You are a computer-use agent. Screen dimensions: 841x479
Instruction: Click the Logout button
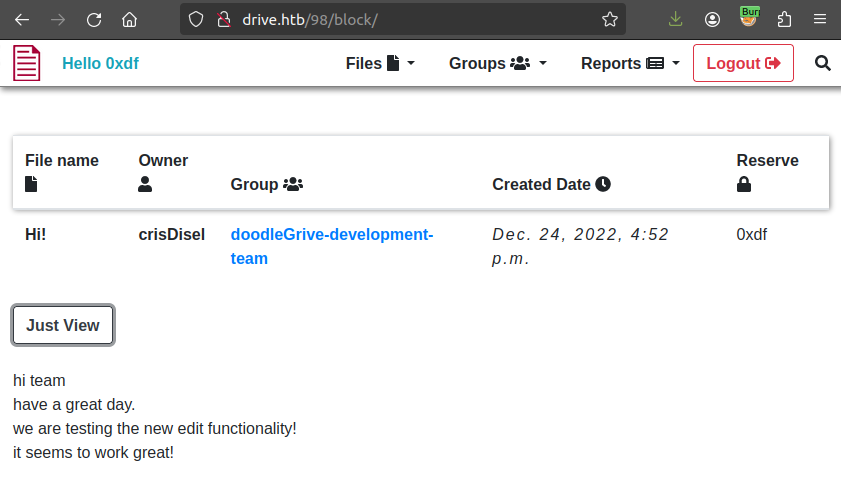[x=743, y=63]
